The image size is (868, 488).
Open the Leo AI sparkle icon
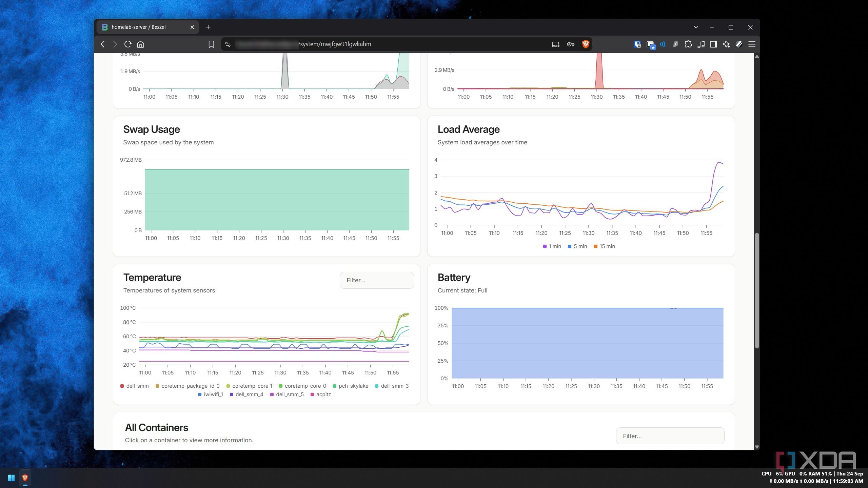(726, 44)
